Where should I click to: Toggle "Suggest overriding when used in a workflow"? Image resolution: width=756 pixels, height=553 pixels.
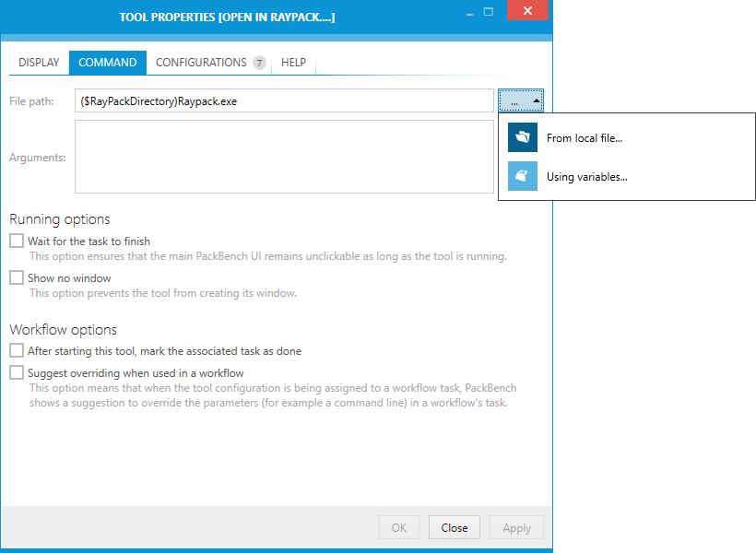coord(16,372)
